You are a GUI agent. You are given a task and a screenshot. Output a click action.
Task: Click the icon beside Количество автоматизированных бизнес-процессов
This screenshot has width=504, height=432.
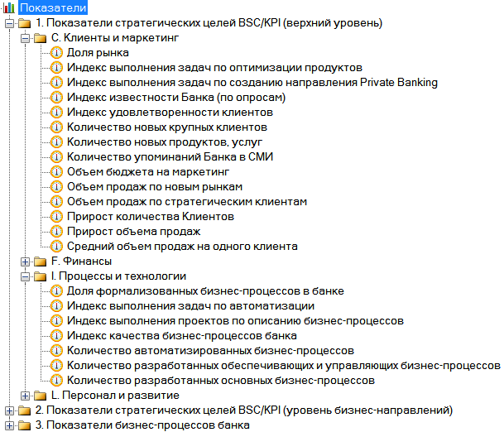pyautogui.click(x=56, y=350)
